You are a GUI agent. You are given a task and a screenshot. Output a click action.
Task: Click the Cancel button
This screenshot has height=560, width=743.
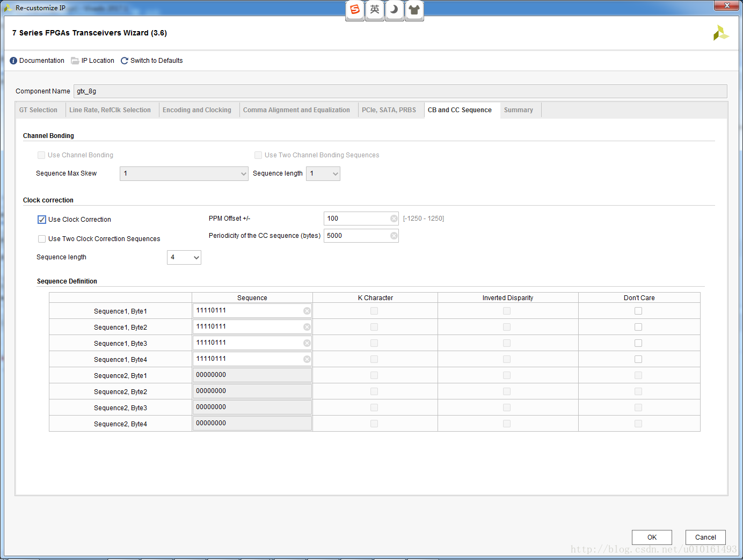click(x=705, y=537)
